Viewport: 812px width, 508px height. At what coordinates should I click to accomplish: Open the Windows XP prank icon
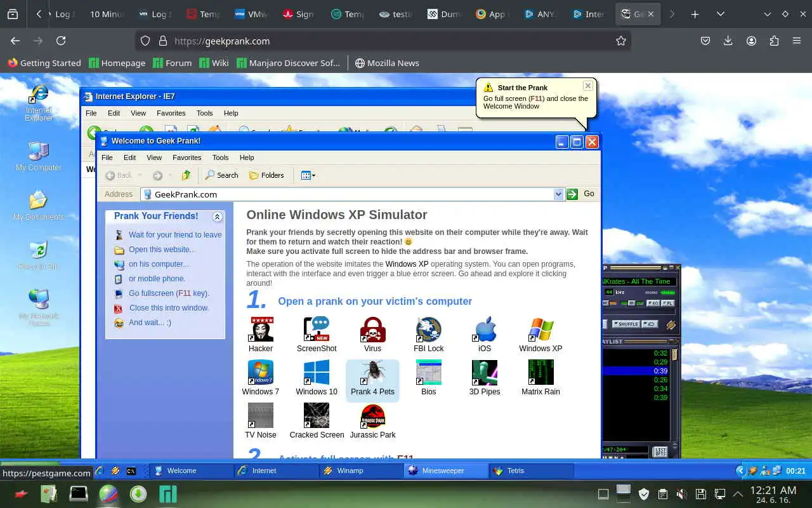tap(540, 335)
